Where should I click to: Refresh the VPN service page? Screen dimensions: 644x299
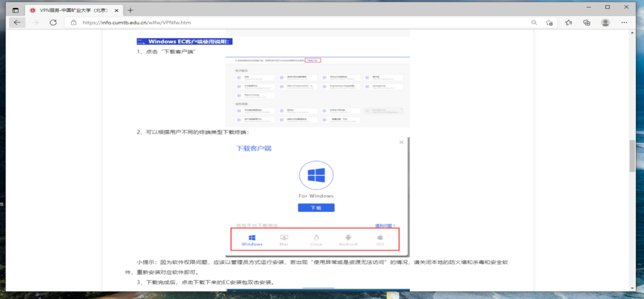tap(53, 22)
